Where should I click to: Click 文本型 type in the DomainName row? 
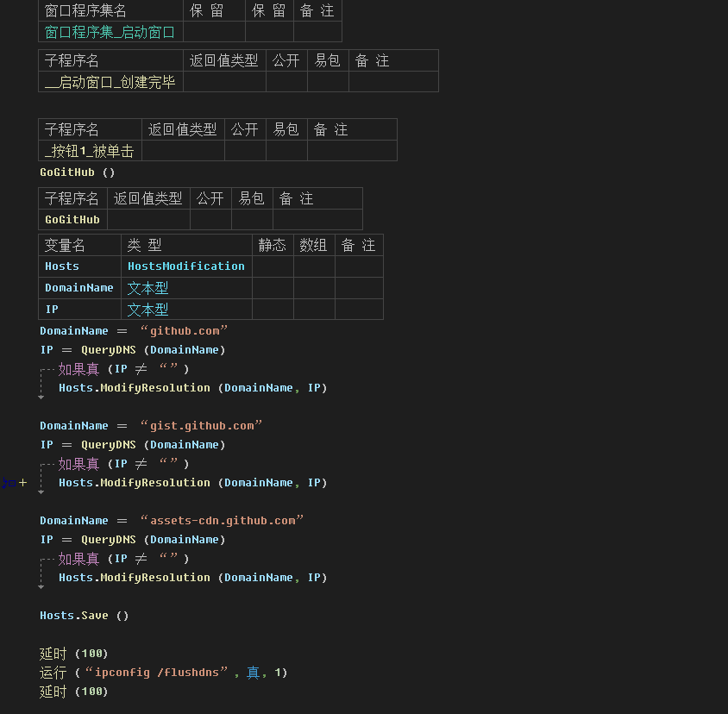click(186, 288)
